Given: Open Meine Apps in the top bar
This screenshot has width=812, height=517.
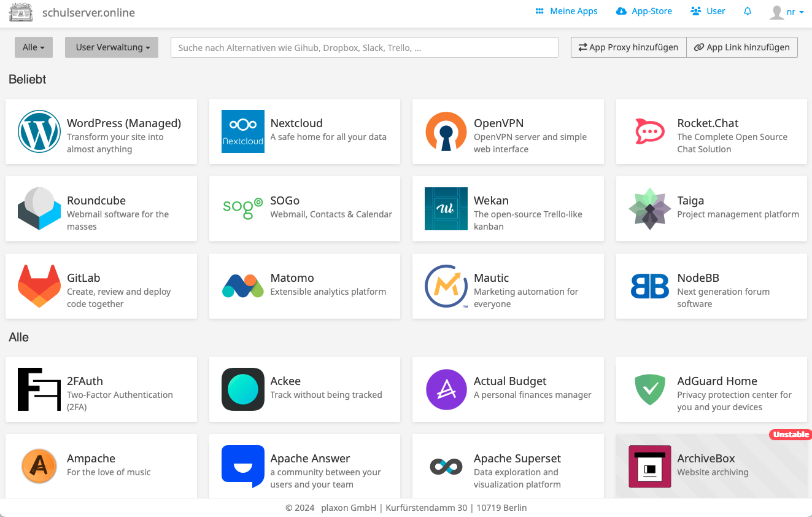Looking at the screenshot, I should [x=565, y=10].
